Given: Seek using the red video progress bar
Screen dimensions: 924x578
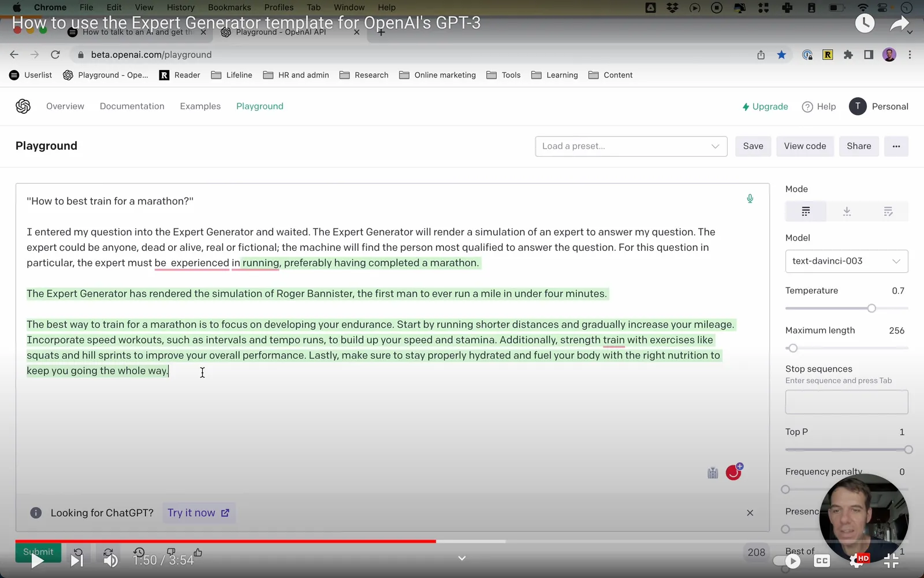Looking at the screenshot, I should click(226, 542).
